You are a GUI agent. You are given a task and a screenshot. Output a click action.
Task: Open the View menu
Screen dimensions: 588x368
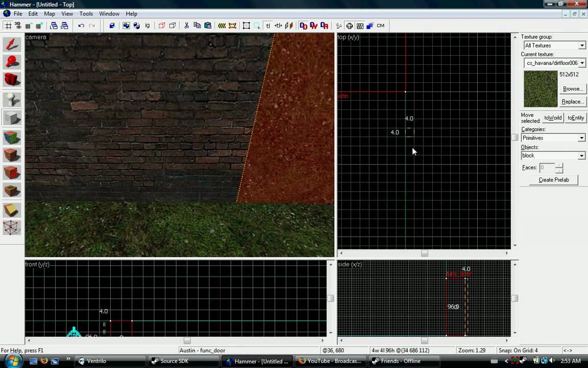pos(67,13)
